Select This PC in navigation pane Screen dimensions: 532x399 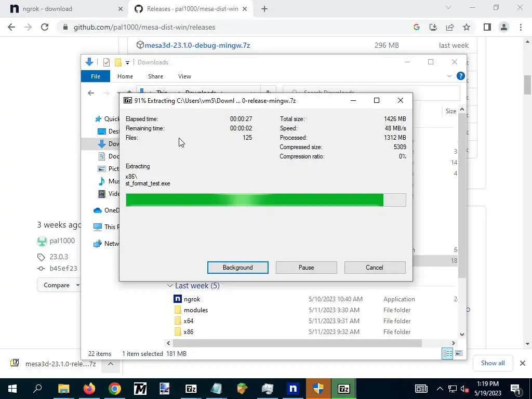[106, 227]
